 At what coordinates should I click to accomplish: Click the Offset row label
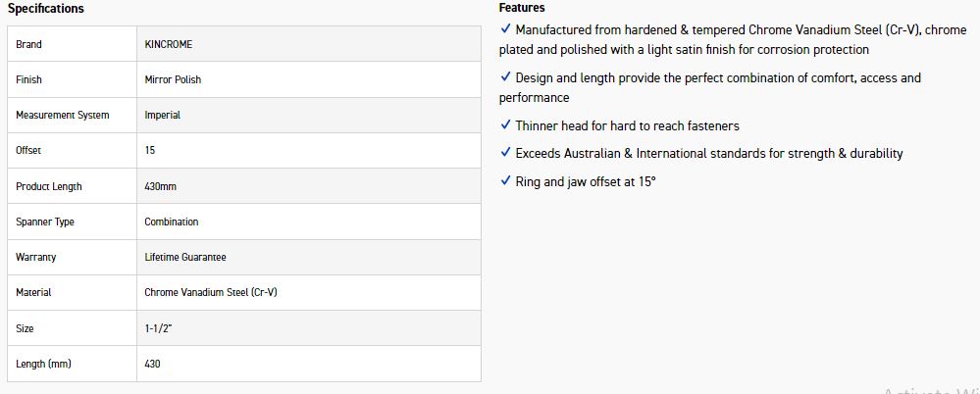coord(28,151)
